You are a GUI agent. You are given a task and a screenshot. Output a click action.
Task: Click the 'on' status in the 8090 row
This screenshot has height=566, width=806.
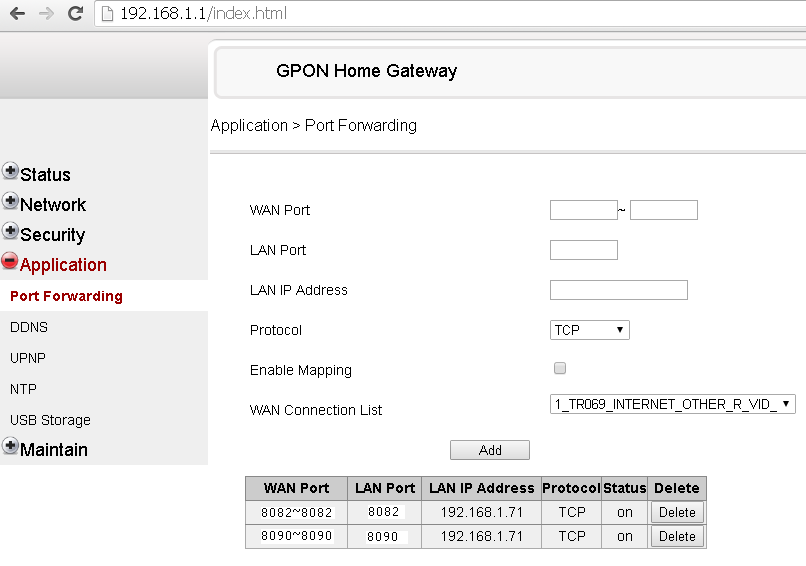(x=625, y=537)
